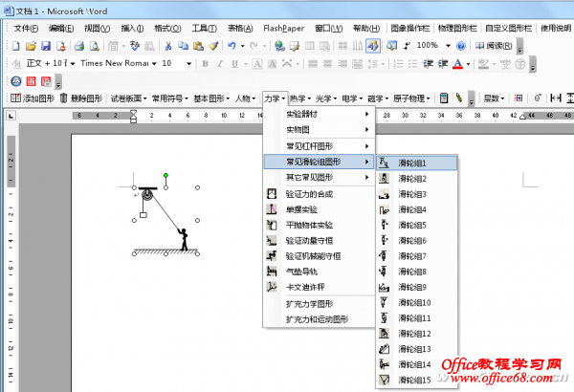The image size is (574, 392).
Task: Insert 滑轮组15 pulley figure
Action: pos(416,380)
